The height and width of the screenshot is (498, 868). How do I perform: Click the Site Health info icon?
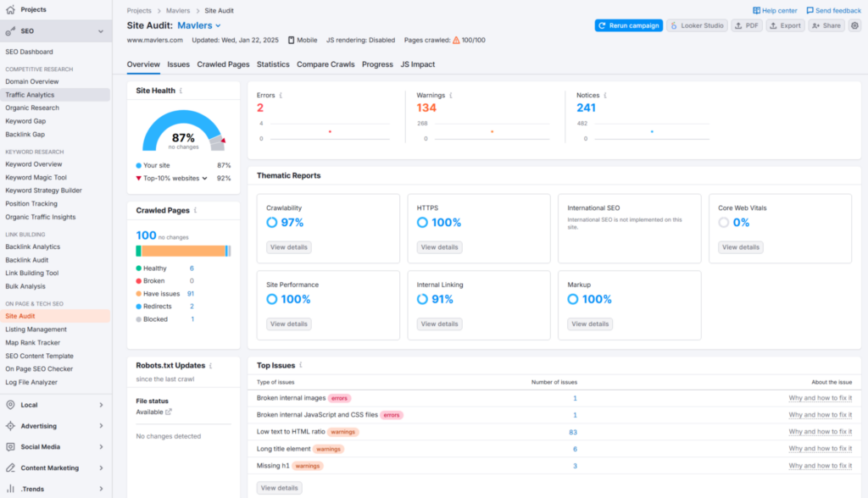coord(181,91)
